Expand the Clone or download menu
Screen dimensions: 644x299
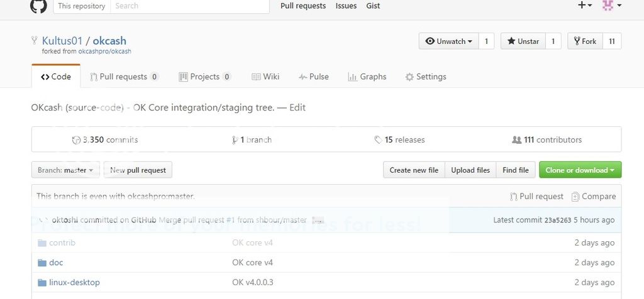click(580, 170)
